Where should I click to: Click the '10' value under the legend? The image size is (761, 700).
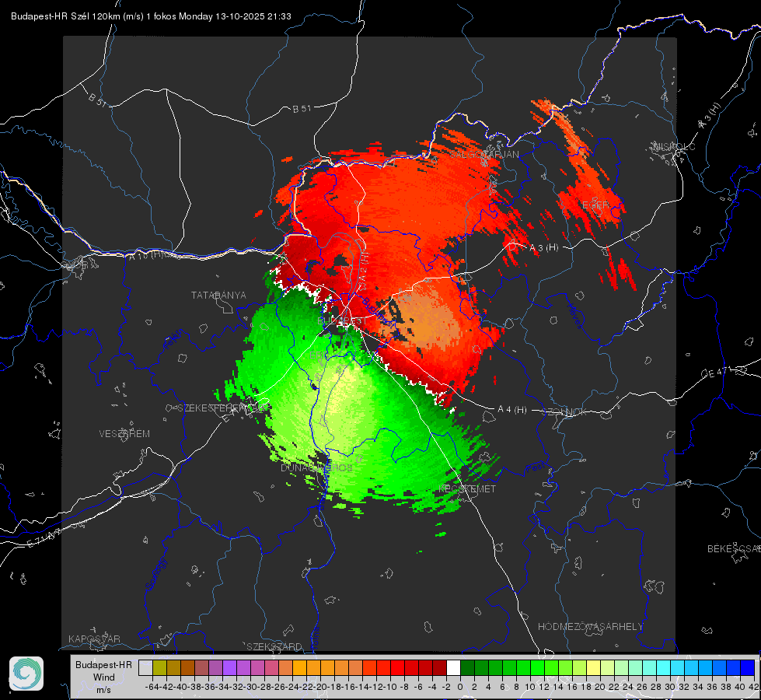point(530,687)
